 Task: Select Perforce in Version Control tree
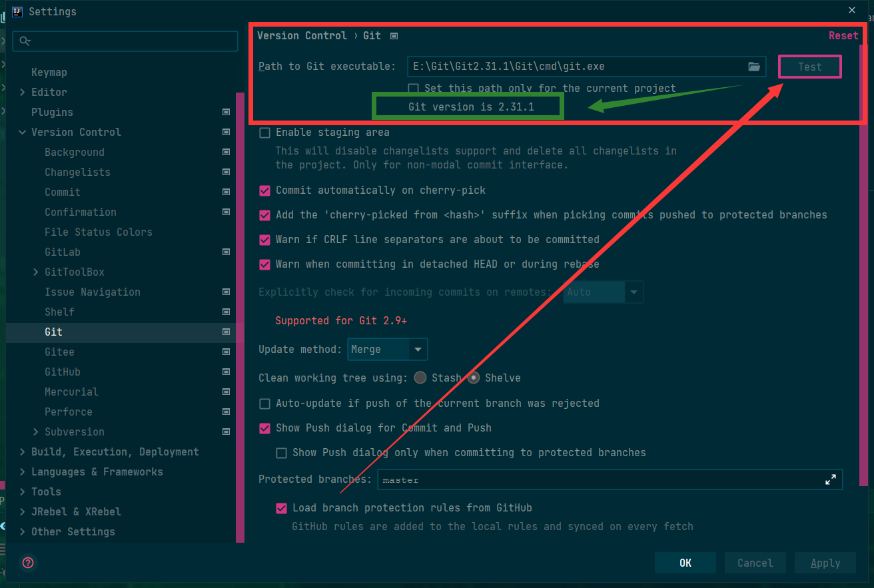pyautogui.click(x=69, y=412)
